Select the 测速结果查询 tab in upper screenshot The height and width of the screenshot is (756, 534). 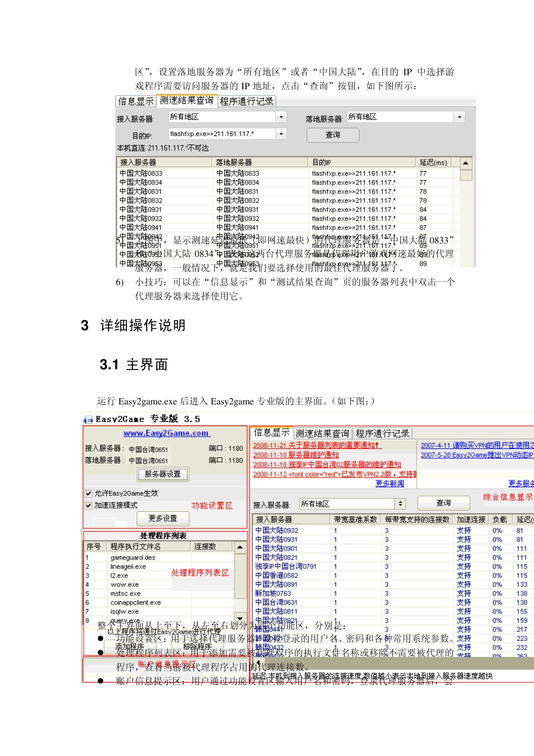pos(186,101)
